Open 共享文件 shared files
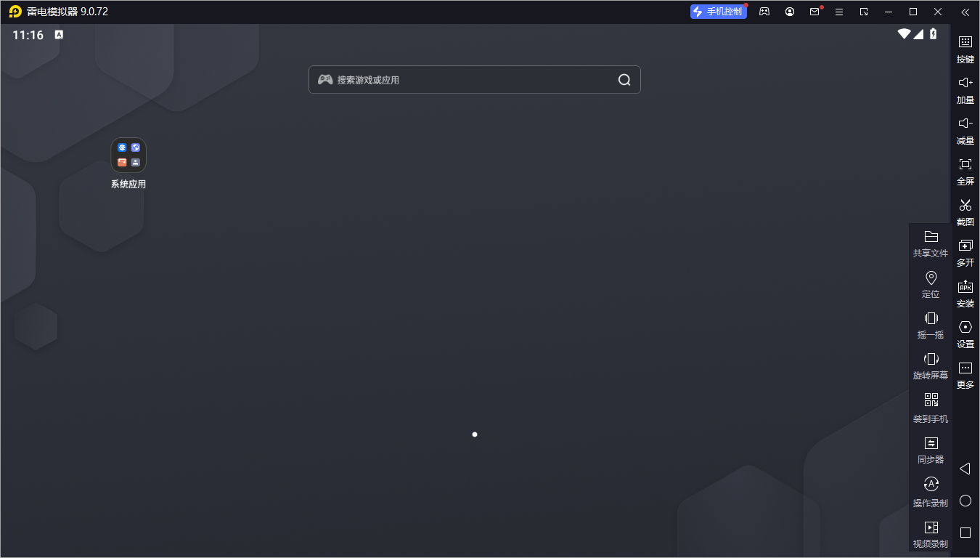 [931, 244]
